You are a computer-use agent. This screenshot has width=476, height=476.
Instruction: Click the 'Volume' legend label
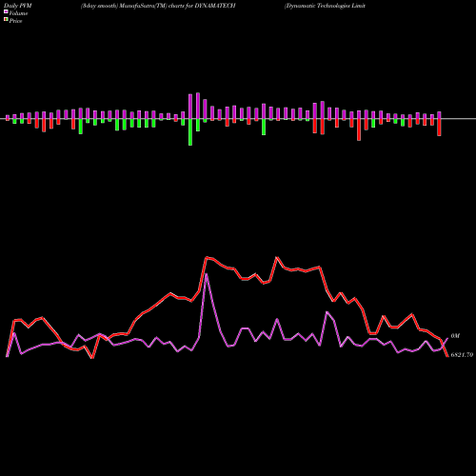click(x=18, y=13)
